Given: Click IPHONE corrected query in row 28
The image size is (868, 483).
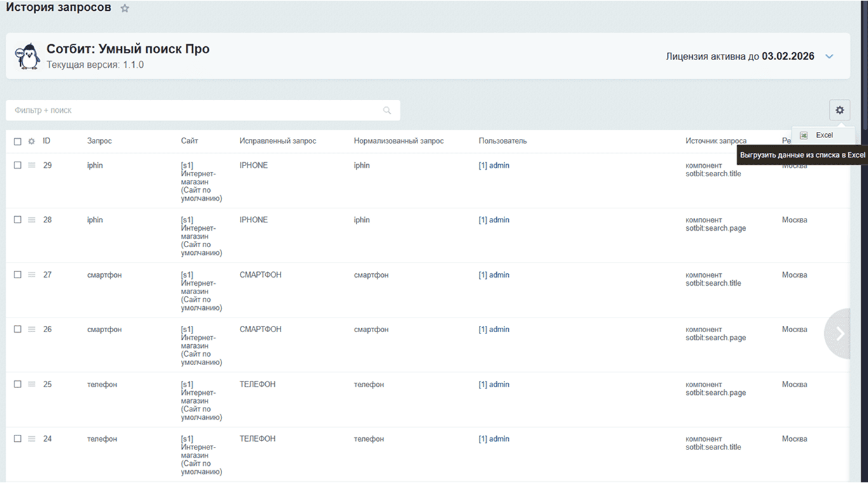Looking at the screenshot, I should point(254,220).
